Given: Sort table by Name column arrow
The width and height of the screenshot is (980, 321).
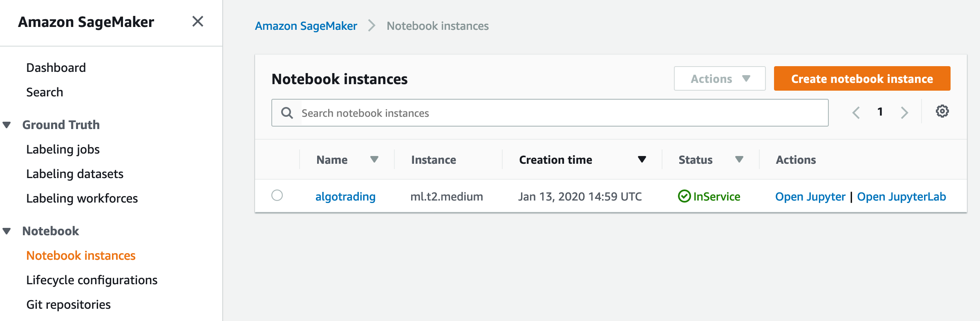Looking at the screenshot, I should (374, 159).
